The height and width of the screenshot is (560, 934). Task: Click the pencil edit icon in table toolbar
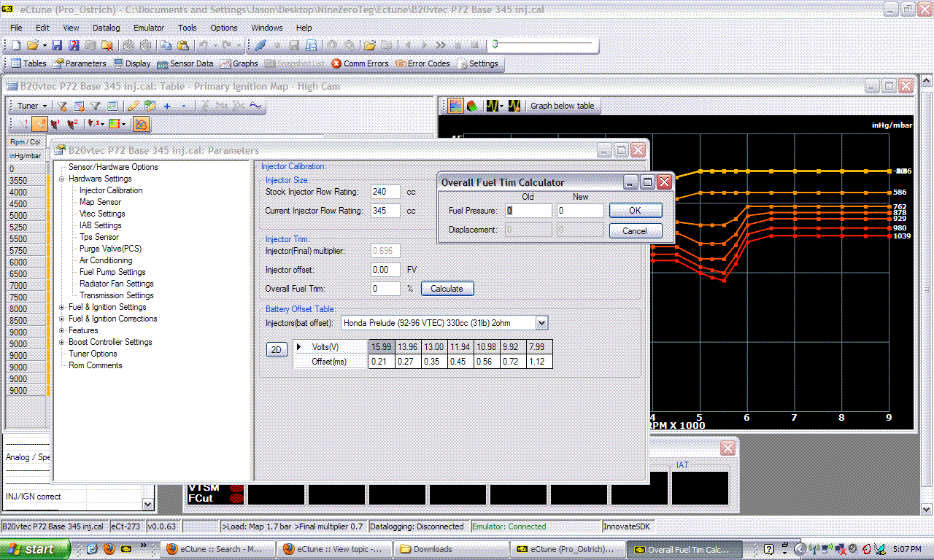point(134,106)
